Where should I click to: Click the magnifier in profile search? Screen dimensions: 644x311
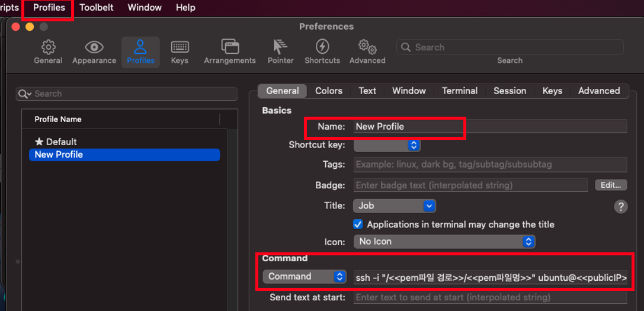(x=24, y=94)
